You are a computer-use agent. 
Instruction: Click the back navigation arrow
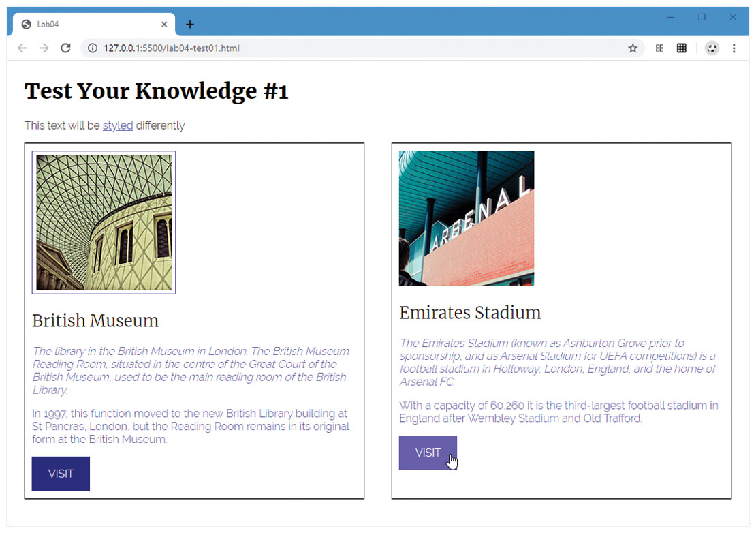point(22,48)
